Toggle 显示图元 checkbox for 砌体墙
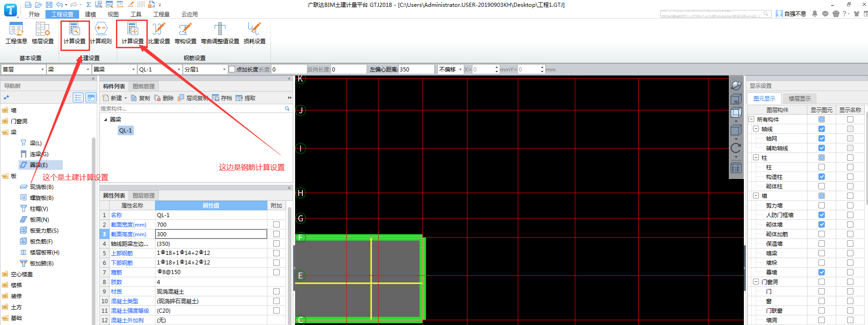Image resolution: width=868 pixels, height=325 pixels. (x=822, y=224)
